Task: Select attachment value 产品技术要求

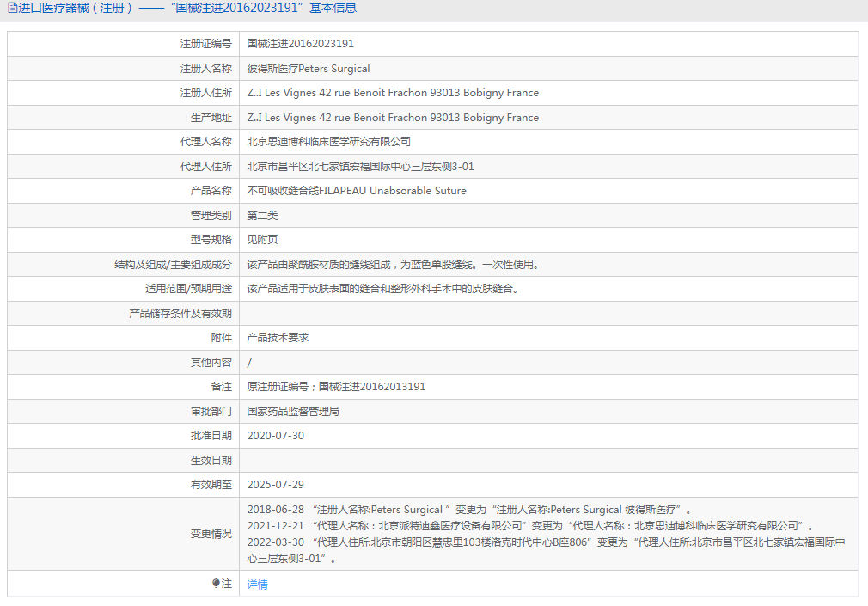Action: 278,338
